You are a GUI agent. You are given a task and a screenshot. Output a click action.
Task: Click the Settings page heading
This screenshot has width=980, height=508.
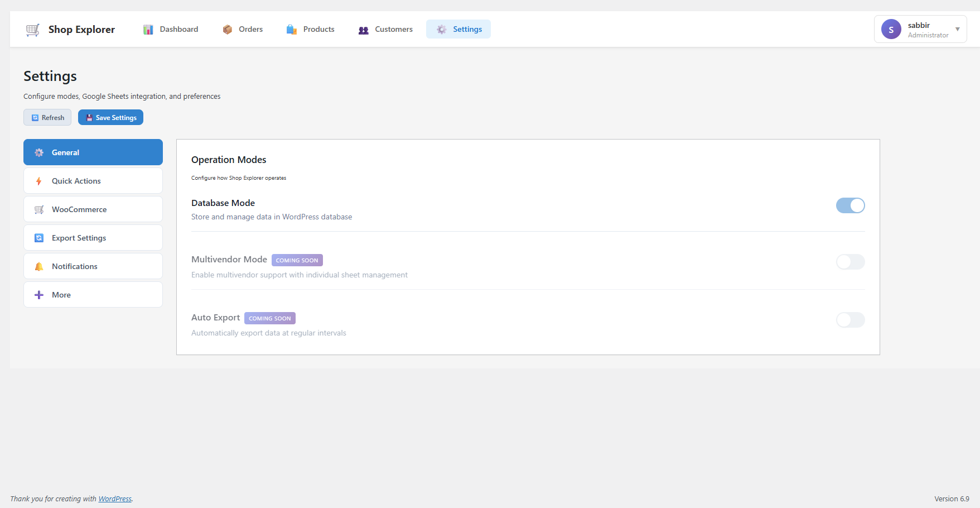tap(50, 76)
